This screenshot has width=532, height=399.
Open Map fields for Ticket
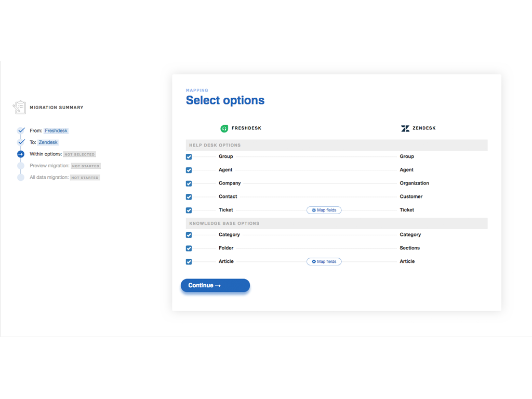point(324,210)
